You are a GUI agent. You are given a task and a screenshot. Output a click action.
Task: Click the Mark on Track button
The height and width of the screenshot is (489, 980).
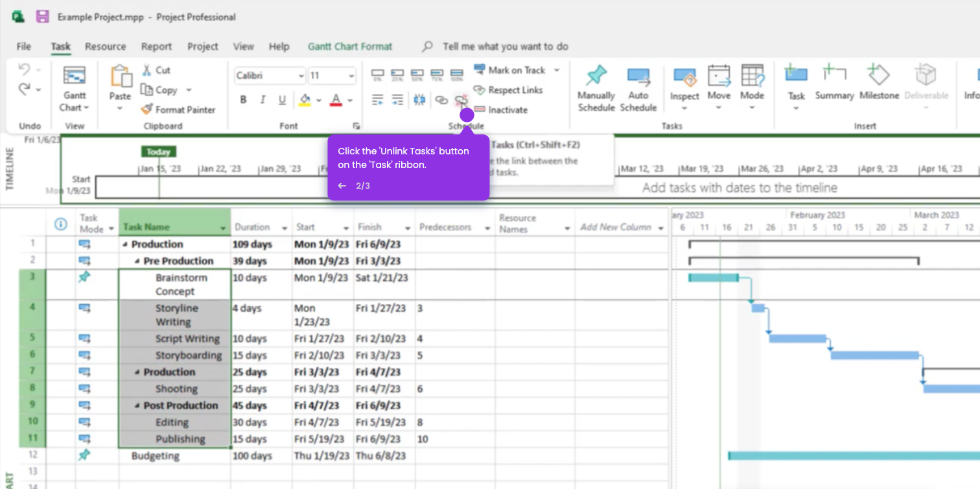pyautogui.click(x=510, y=70)
